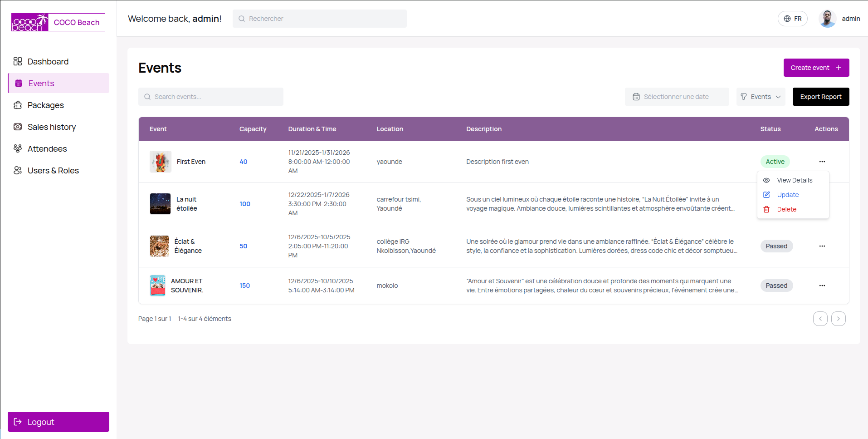Open three-dot actions for Éclat & Élégance
The width and height of the screenshot is (868, 439).
click(x=822, y=246)
